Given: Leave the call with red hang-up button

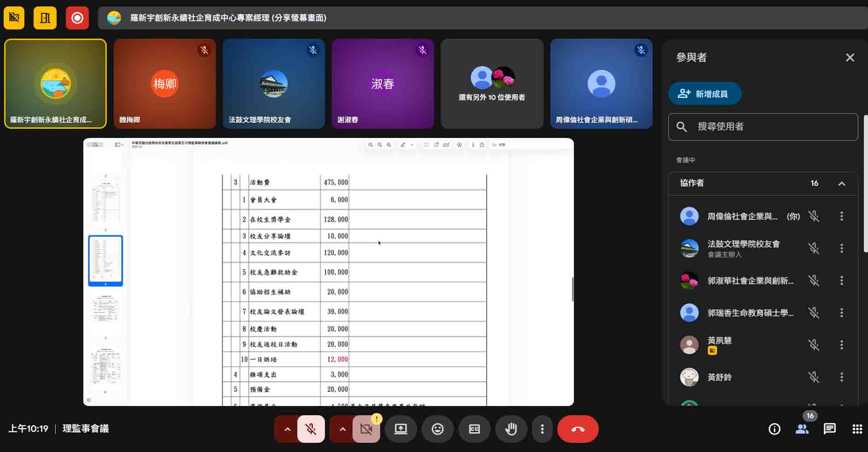Looking at the screenshot, I should coord(578,429).
